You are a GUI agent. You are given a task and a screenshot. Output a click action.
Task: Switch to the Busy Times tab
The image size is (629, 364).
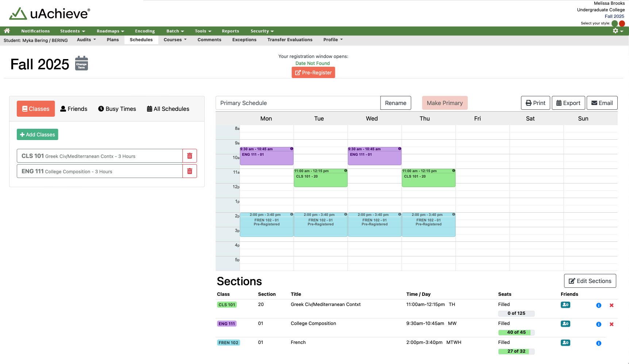point(117,109)
